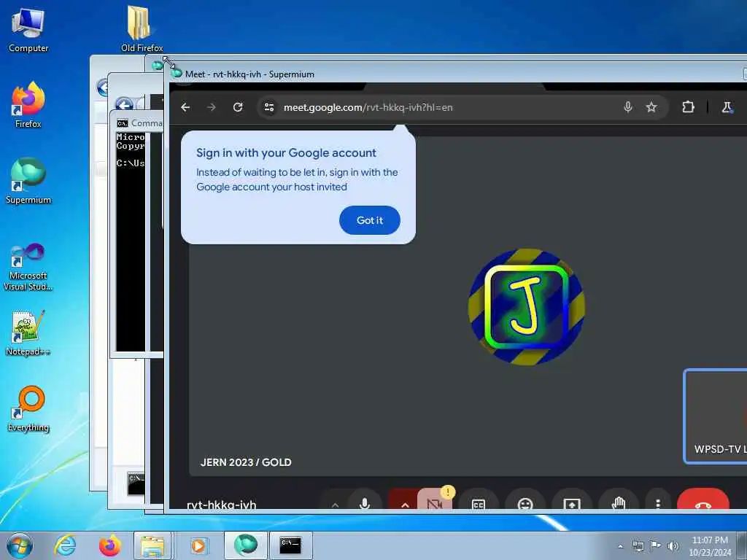This screenshot has height=560, width=747.
Task: Click the rvt-hkkq-ivh meeting code
Action: click(222, 504)
